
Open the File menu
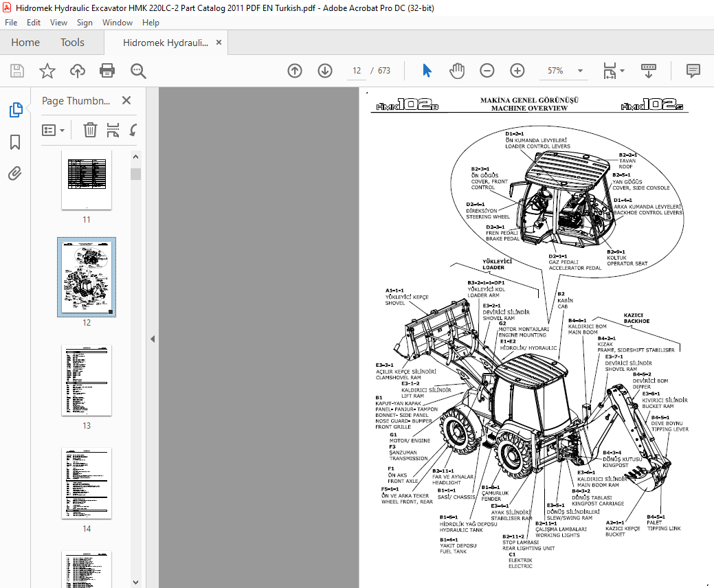[11, 22]
